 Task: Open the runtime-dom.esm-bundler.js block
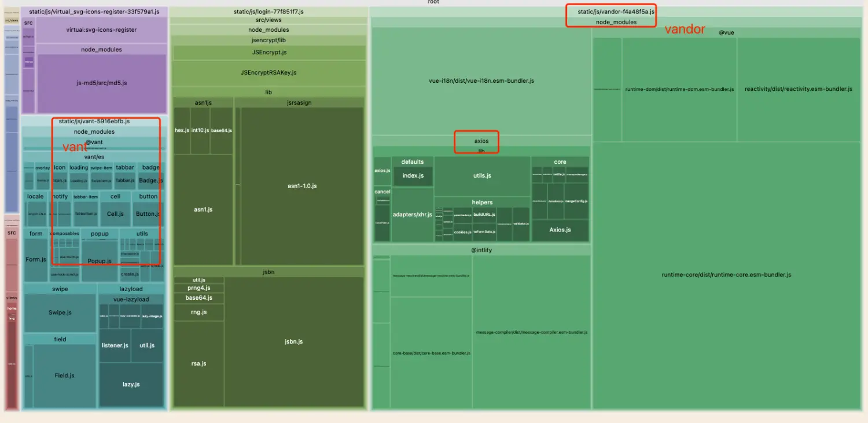pyautogui.click(x=679, y=89)
